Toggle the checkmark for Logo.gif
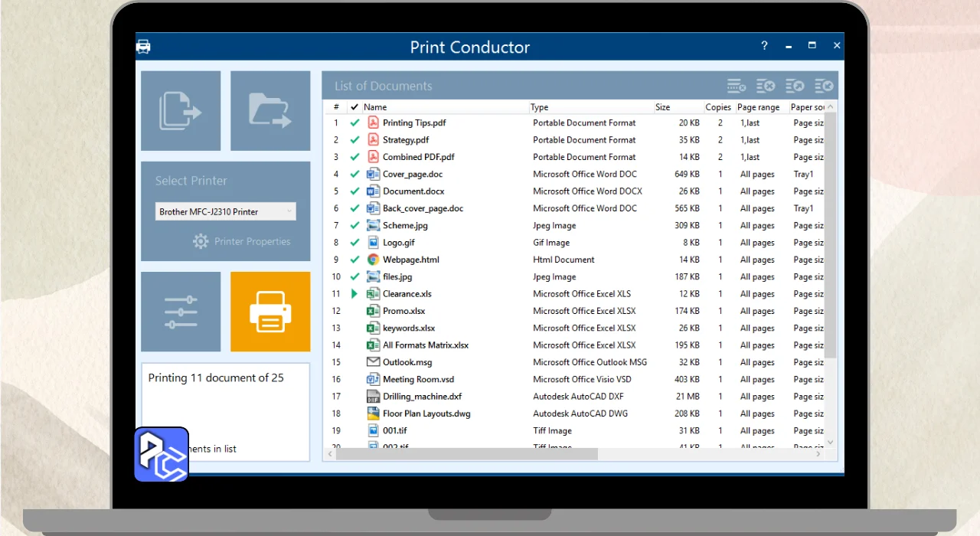 coord(354,242)
